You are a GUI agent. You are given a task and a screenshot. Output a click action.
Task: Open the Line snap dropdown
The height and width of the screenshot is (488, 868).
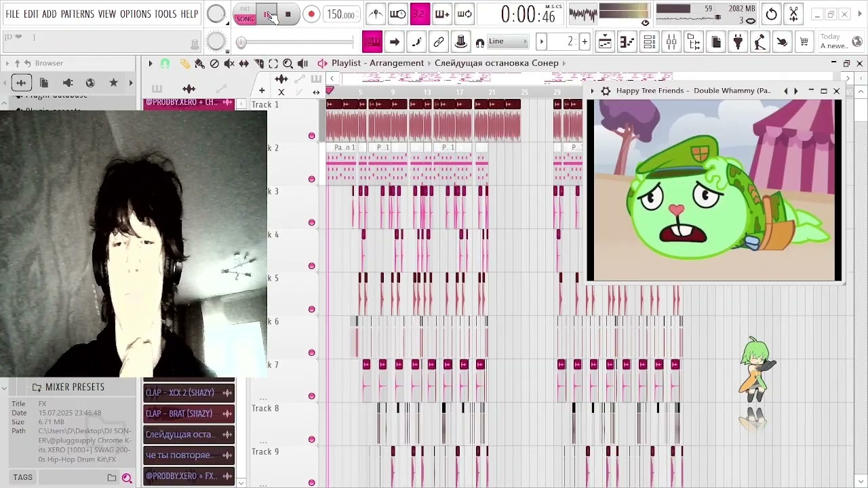[x=509, y=41]
